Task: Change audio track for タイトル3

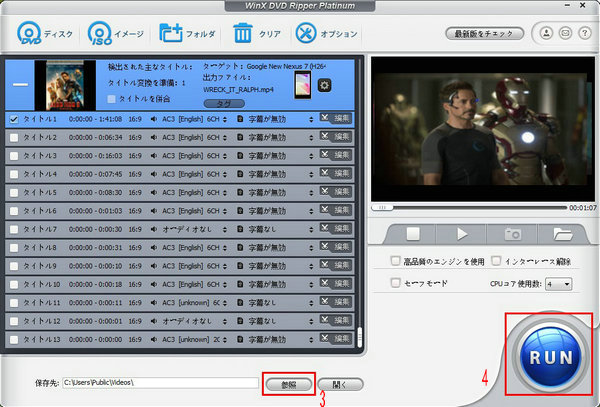Action: [x=224, y=156]
